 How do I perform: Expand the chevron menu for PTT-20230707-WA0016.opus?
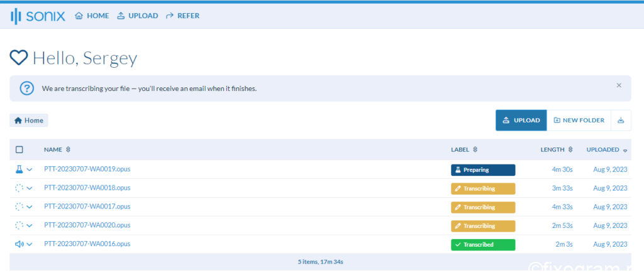point(29,244)
